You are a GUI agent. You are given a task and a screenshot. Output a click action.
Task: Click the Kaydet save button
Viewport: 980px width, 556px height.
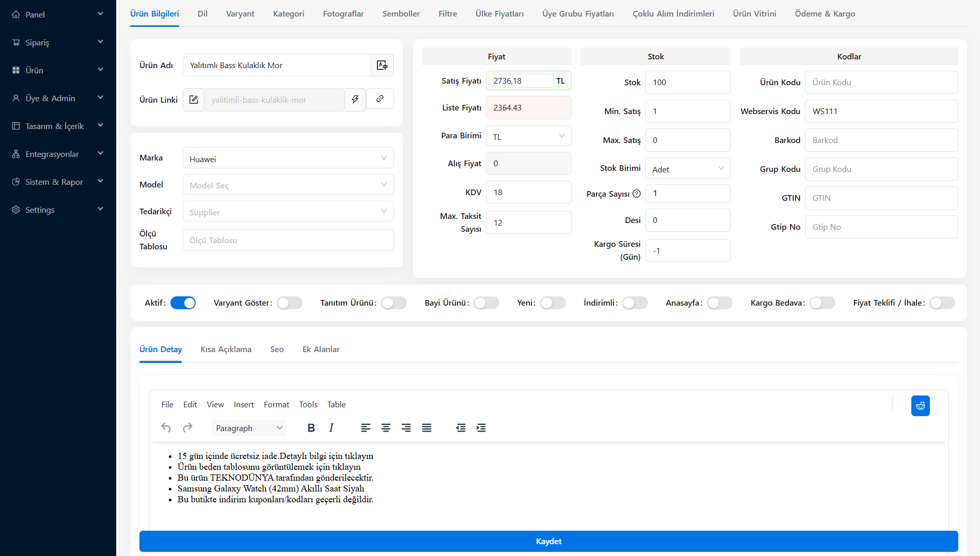tap(548, 541)
